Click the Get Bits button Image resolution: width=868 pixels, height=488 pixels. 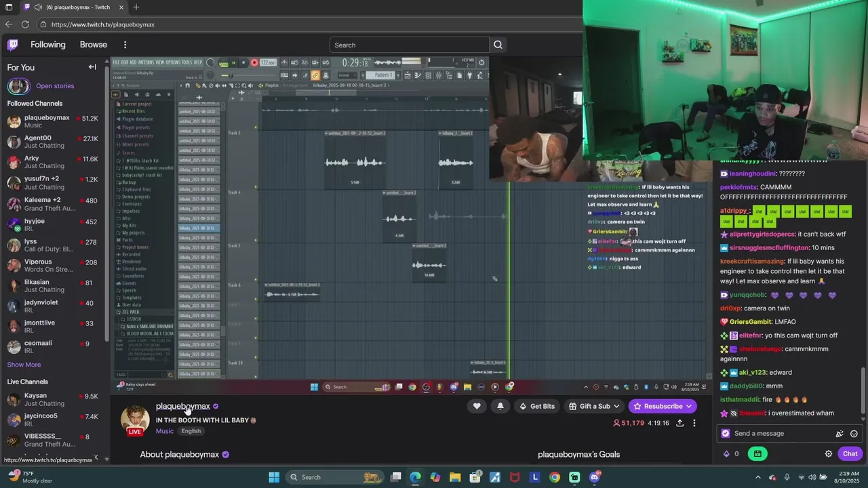tap(536, 406)
